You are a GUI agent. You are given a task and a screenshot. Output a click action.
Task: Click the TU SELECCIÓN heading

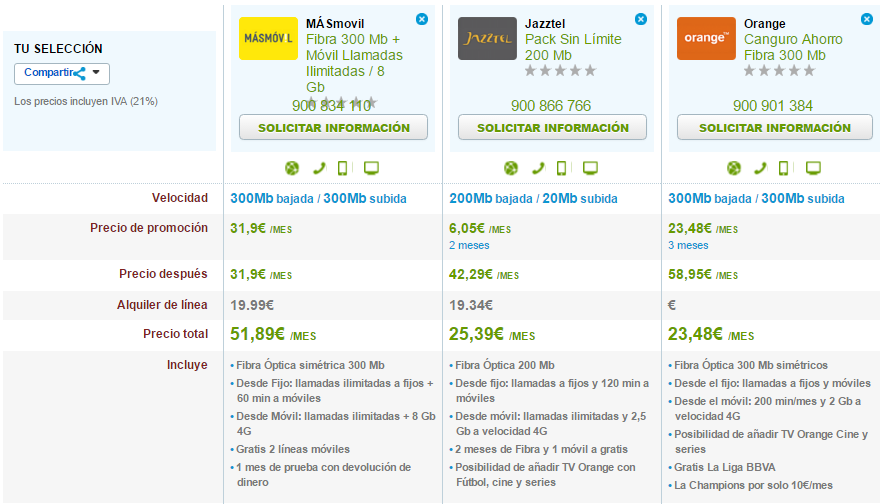pyautogui.click(x=58, y=49)
